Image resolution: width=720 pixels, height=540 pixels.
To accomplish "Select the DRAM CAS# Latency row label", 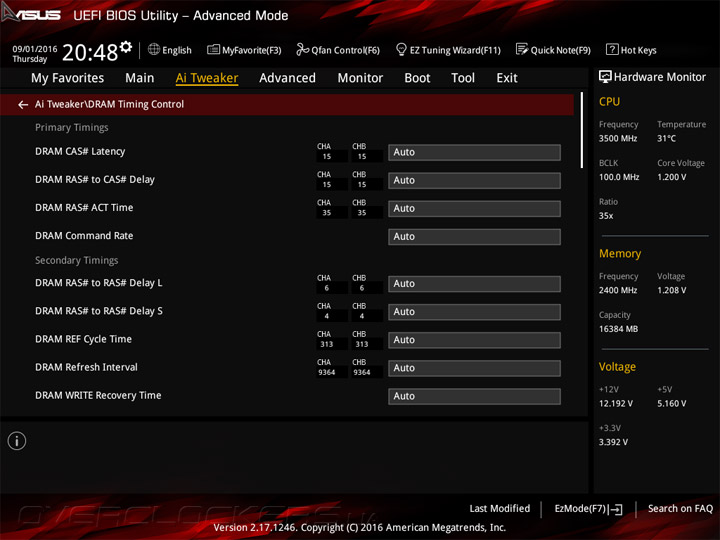I will pos(80,152).
